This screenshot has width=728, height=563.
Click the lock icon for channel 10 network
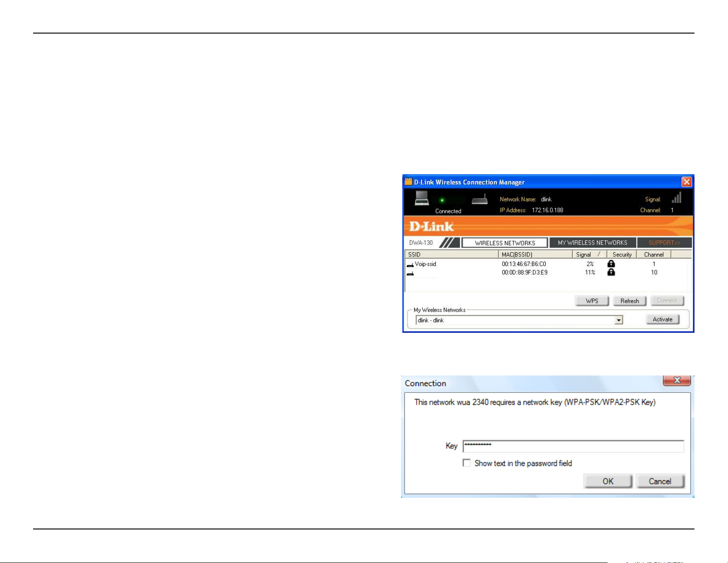point(611,272)
